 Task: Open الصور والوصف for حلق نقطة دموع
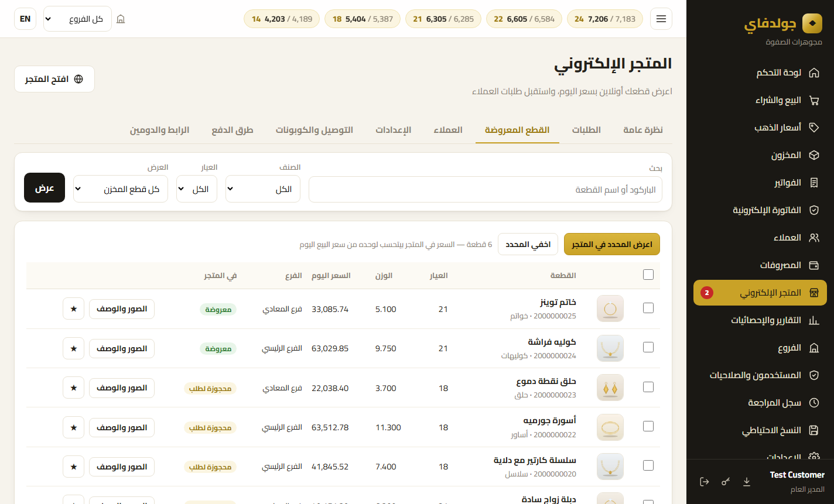(x=122, y=388)
